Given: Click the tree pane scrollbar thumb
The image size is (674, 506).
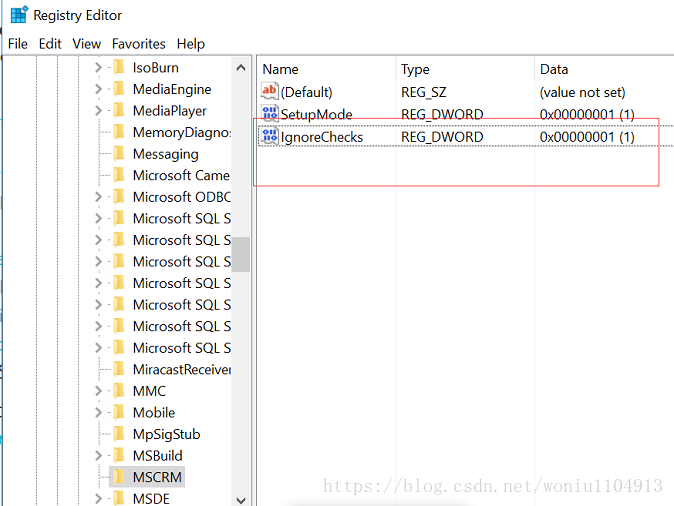Looking at the screenshot, I should tap(241, 255).
